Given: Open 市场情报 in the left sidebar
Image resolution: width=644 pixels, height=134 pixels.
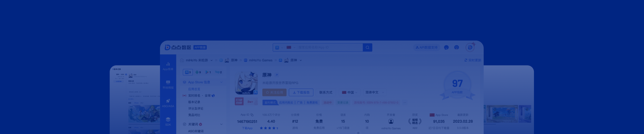Looking at the screenshot, I should click(168, 84).
